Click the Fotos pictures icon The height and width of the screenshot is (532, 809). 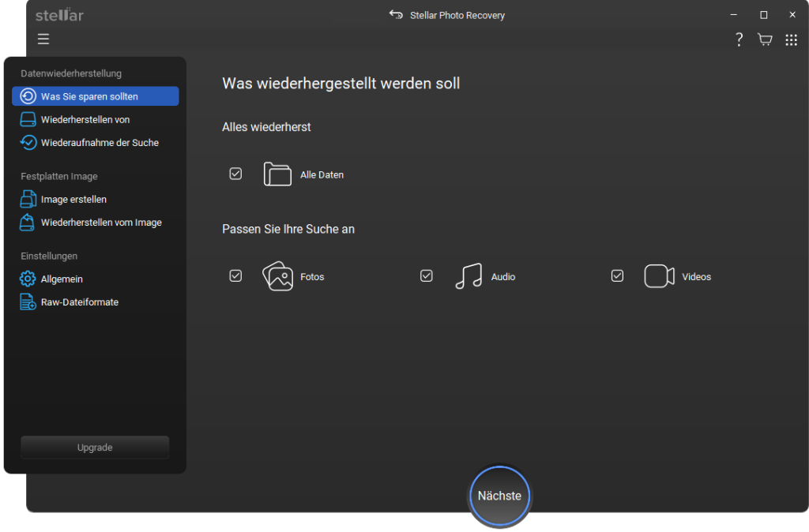coord(277,276)
